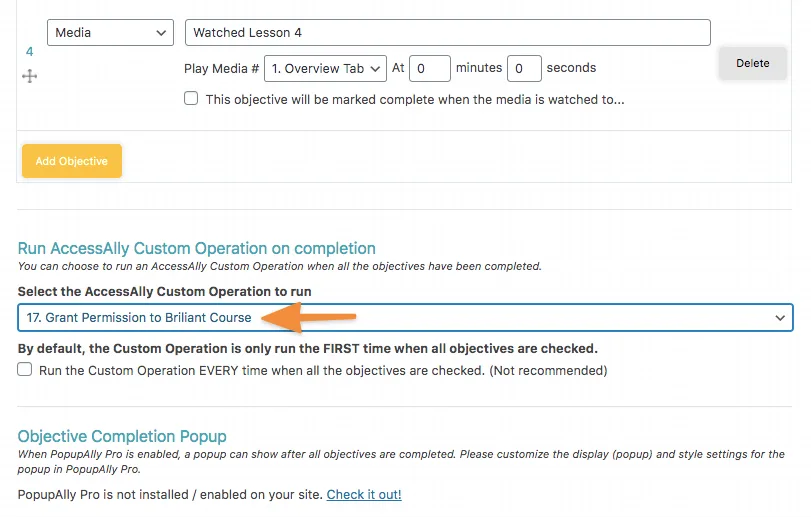The width and height of the screenshot is (811, 517).
Task: Expand the Play Media # selector
Action: (324, 68)
